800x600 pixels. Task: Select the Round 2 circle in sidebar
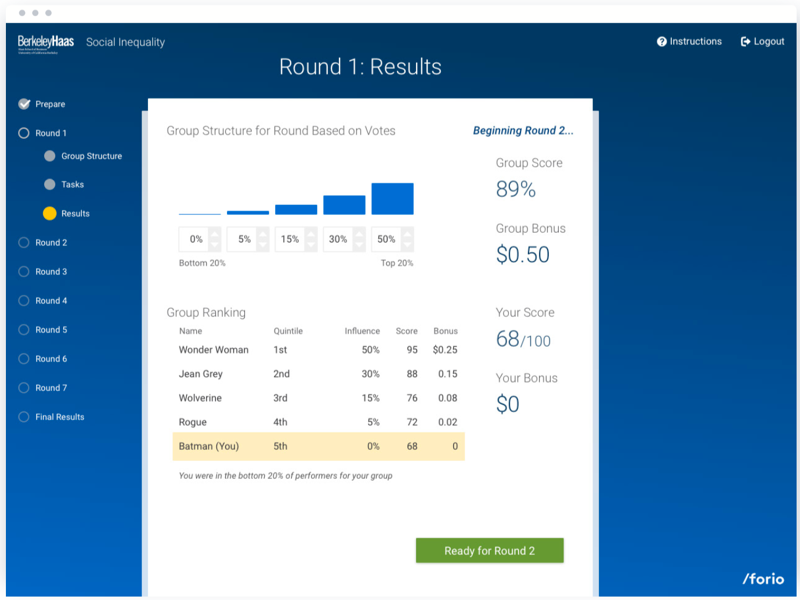pyautogui.click(x=24, y=243)
